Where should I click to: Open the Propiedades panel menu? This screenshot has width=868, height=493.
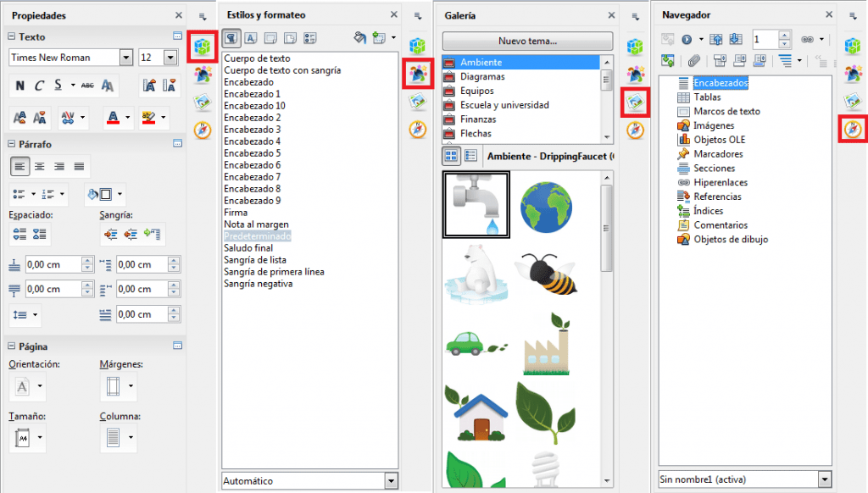pos(201,15)
